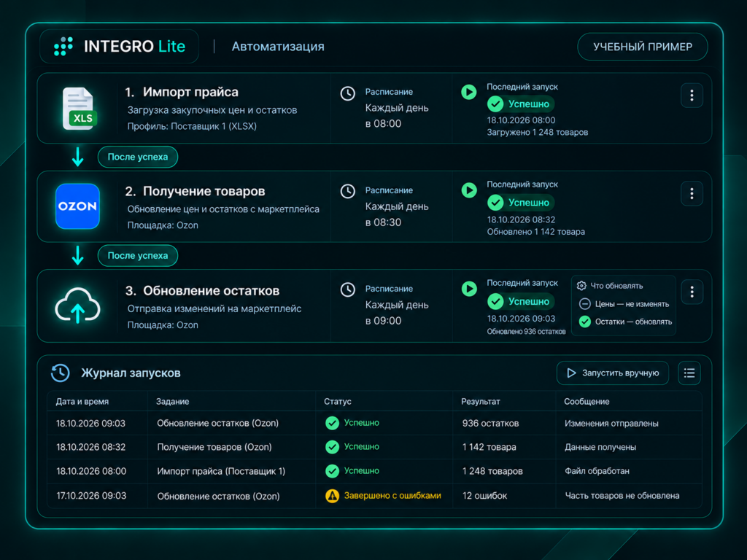The image size is (747, 560).
Task: Click the 12 ошибок result cell
Action: point(484,496)
